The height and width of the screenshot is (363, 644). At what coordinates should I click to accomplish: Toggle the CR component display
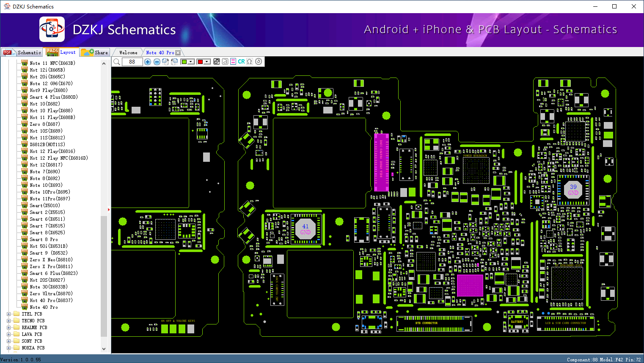(241, 61)
